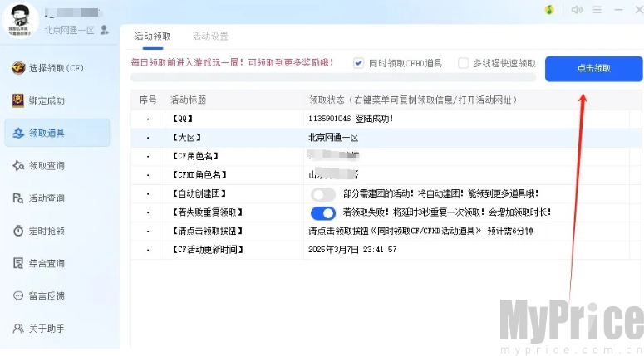Click the blue 点击领取 button
Screen dimensions: 644x356
pyautogui.click(x=594, y=69)
